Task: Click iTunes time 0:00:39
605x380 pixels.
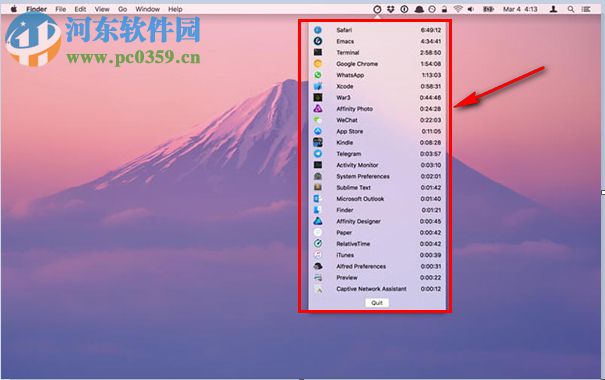Action: click(x=431, y=255)
